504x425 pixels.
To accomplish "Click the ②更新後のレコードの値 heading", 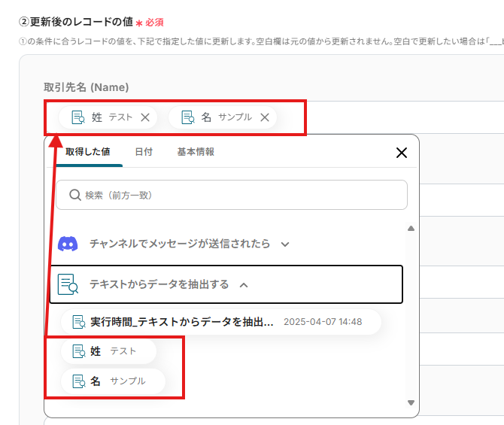I will [76, 22].
